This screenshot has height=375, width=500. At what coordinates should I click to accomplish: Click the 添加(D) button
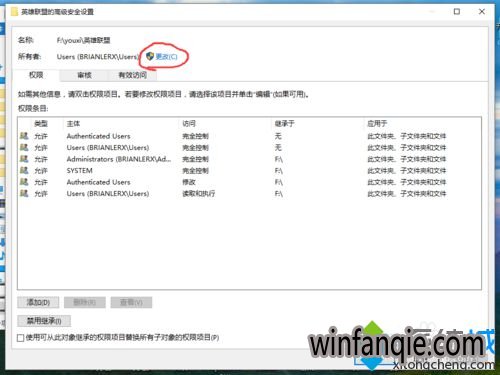point(38,302)
